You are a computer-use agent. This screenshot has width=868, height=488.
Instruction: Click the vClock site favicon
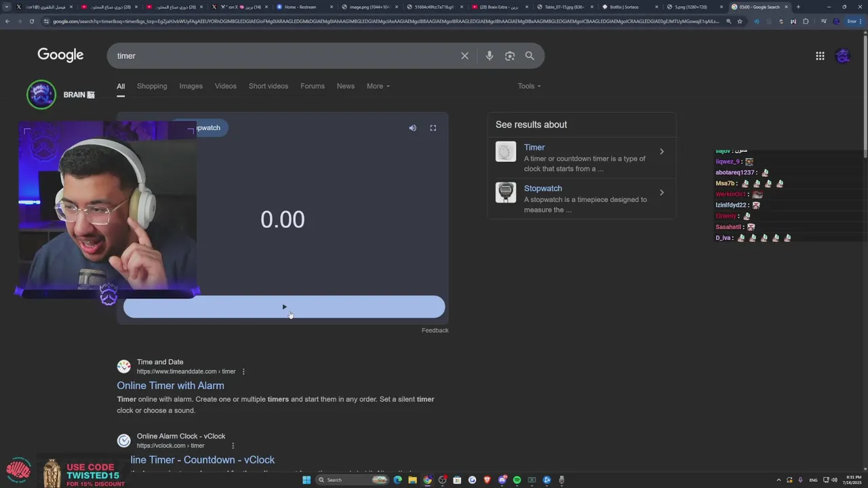click(123, 441)
